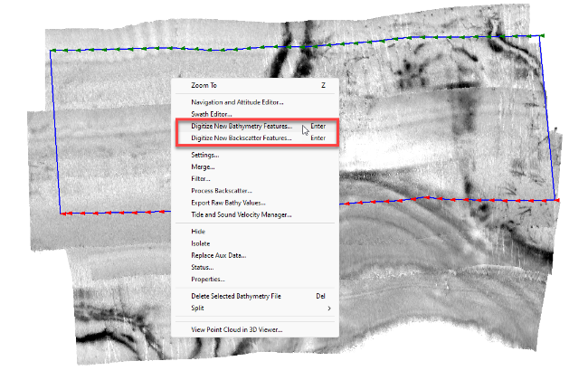Select Process Backscatter entry

[x=255, y=191]
